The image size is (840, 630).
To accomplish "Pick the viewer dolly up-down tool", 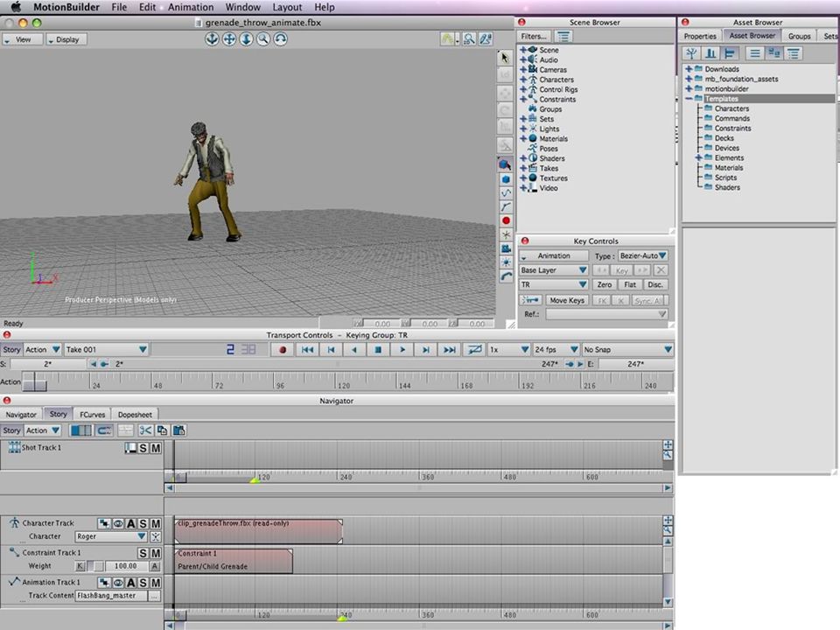I will coord(247,39).
